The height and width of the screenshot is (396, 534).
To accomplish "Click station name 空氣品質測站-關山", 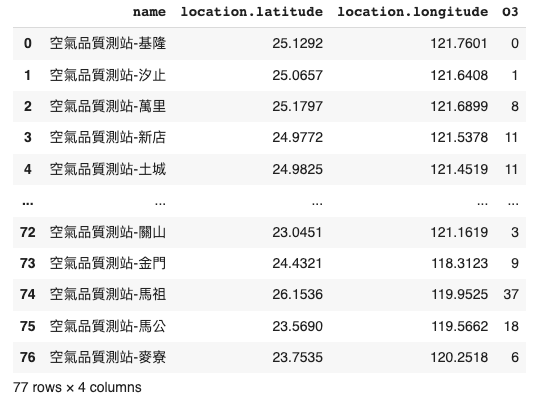I will coord(108,232).
